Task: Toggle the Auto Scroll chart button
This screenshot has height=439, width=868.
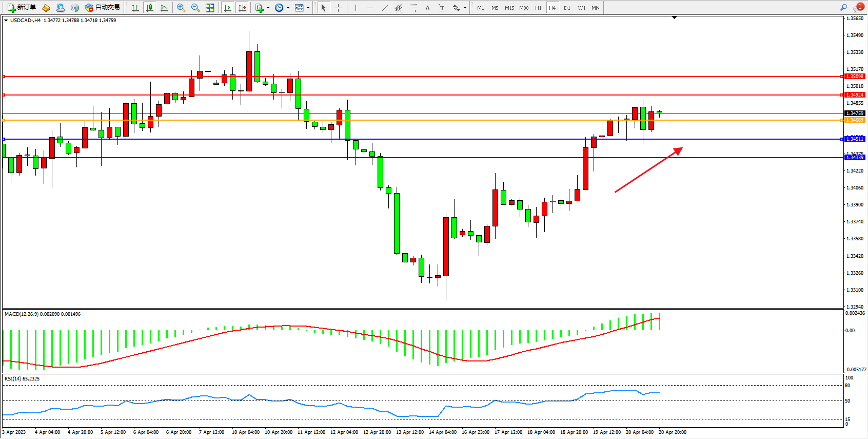Action: pos(228,8)
